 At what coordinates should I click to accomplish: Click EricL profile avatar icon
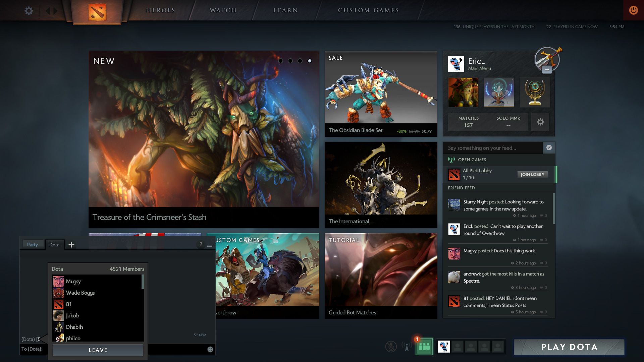coord(456,64)
